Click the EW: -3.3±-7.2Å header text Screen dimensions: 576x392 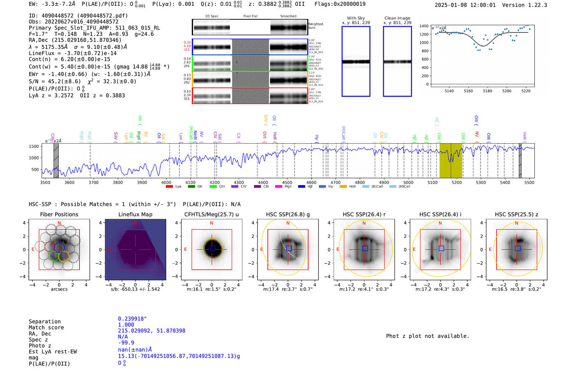pos(52,4)
